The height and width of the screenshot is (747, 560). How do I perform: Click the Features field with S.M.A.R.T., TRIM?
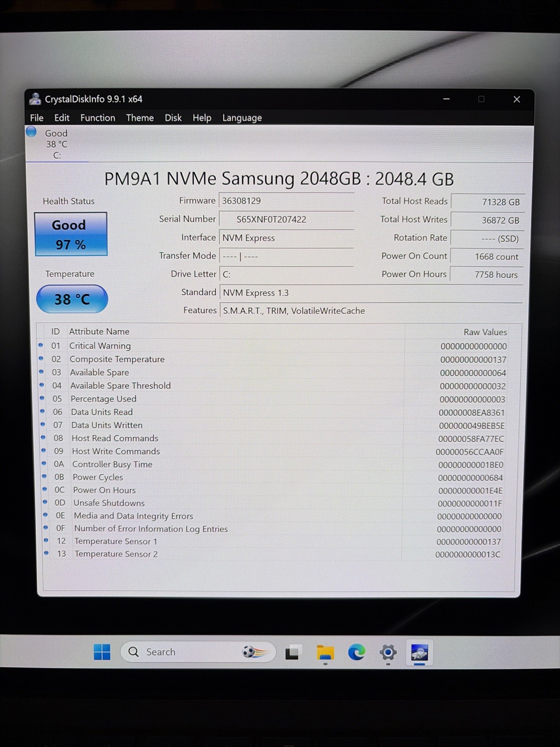371,311
